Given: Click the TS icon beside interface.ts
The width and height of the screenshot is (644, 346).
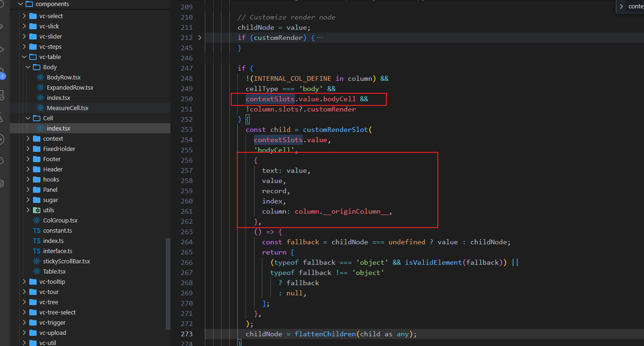Looking at the screenshot, I should 36,251.
